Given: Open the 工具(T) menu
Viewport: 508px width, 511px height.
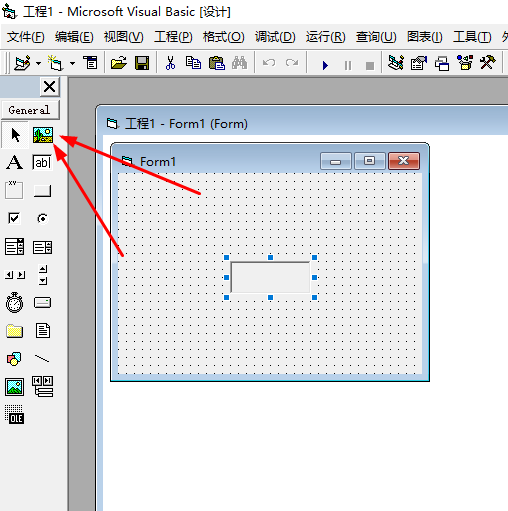Looking at the screenshot, I should 472,37.
